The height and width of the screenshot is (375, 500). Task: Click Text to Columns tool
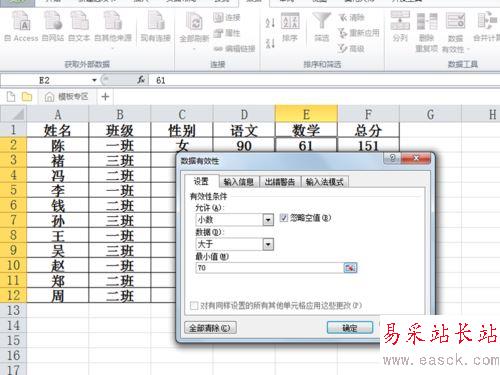(x=400, y=27)
